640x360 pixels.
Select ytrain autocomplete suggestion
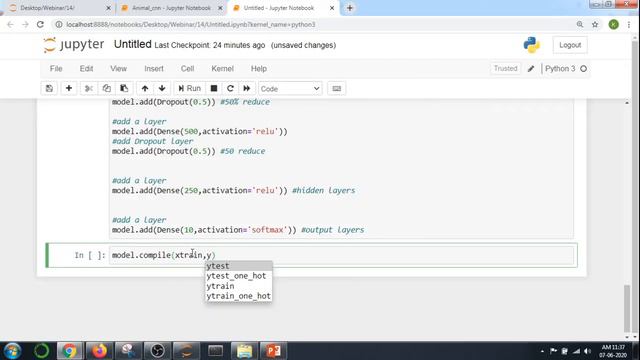coord(238,286)
